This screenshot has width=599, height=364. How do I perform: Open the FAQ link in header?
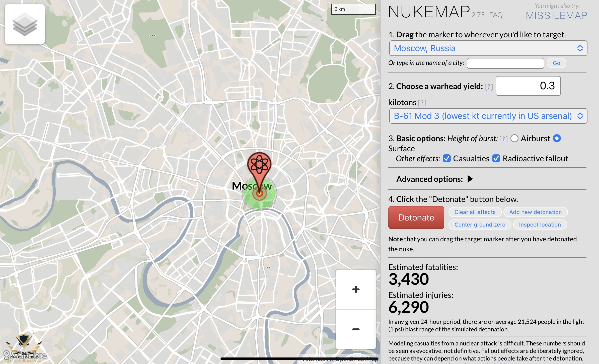[496, 15]
